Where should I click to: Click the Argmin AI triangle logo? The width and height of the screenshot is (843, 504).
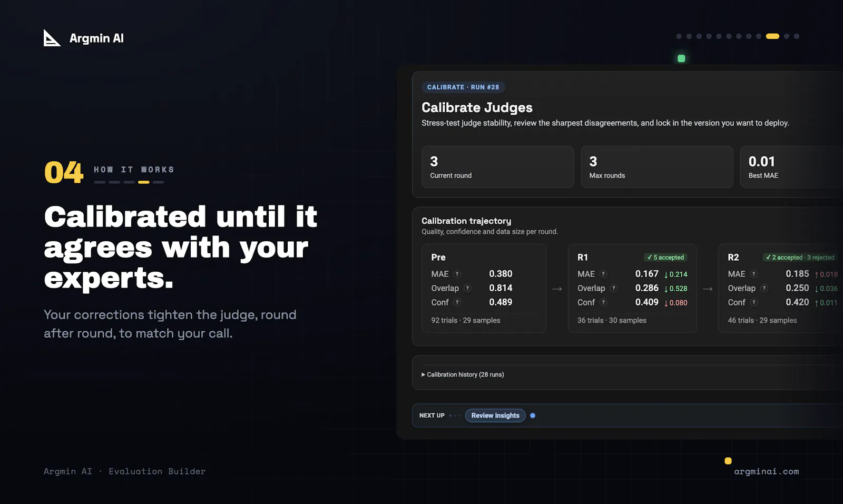click(x=52, y=38)
